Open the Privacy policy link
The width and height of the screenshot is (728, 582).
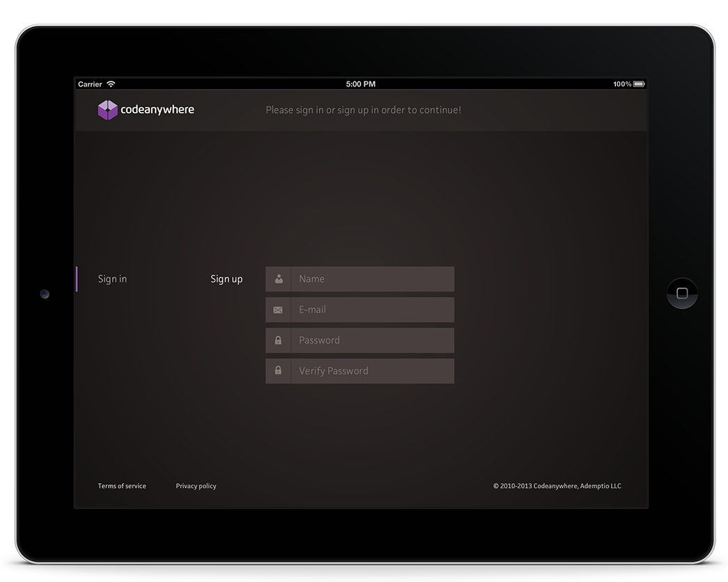point(196,486)
